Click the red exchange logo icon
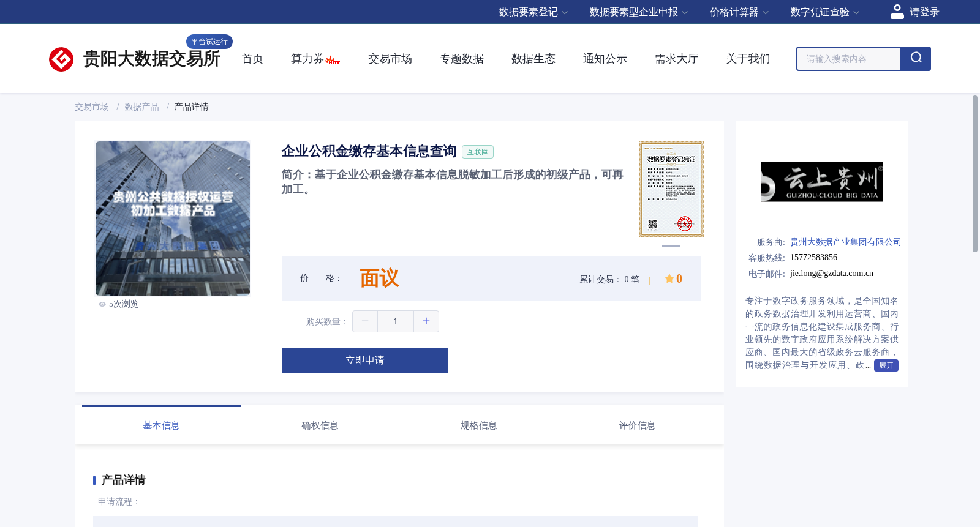 pos(61,59)
